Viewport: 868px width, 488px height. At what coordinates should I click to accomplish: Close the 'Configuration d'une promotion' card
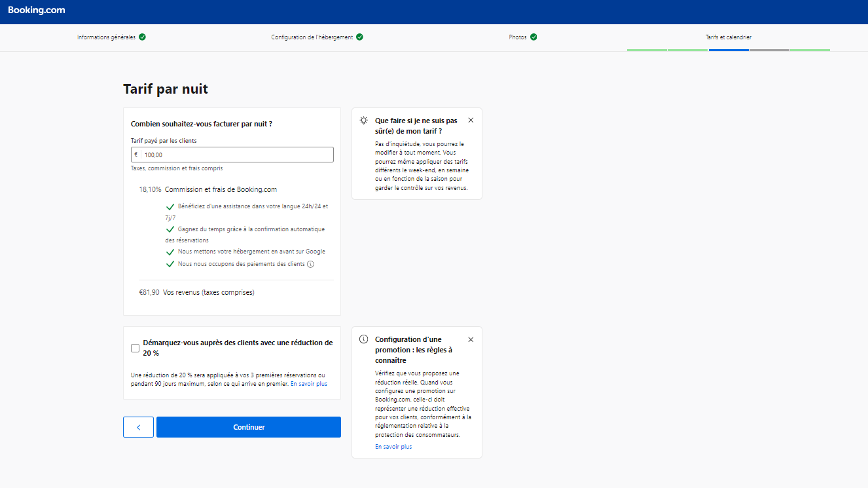click(x=471, y=339)
